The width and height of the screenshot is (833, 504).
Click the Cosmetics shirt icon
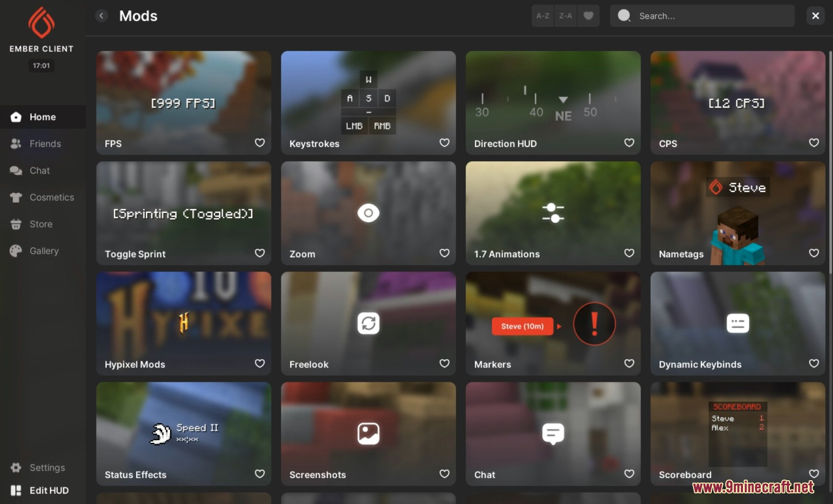(16, 197)
